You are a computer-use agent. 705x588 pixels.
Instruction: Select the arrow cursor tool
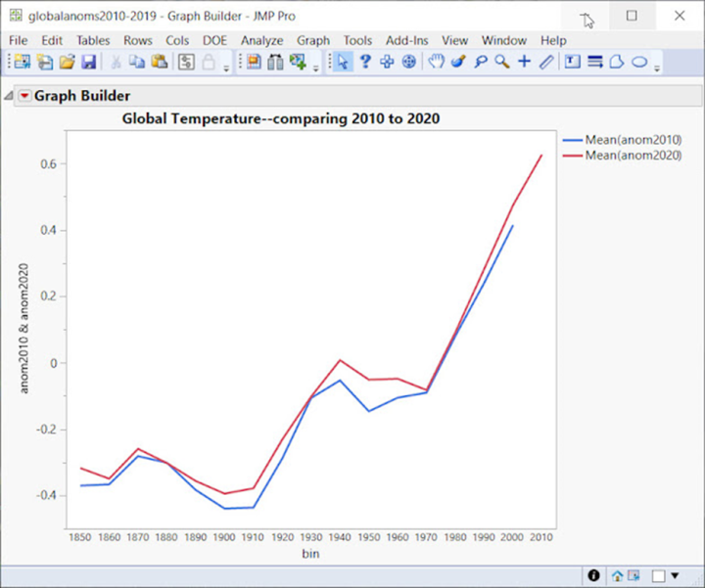(x=343, y=62)
